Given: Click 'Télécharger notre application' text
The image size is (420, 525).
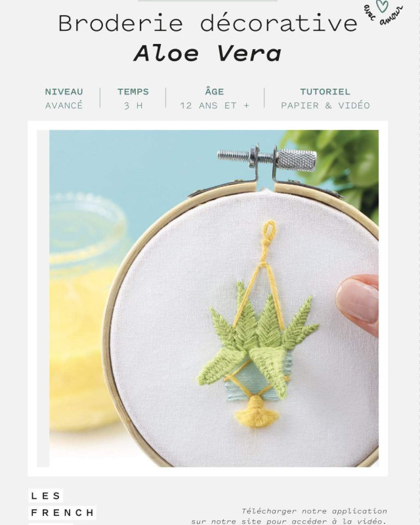Looking at the screenshot, I should tap(314, 511).
